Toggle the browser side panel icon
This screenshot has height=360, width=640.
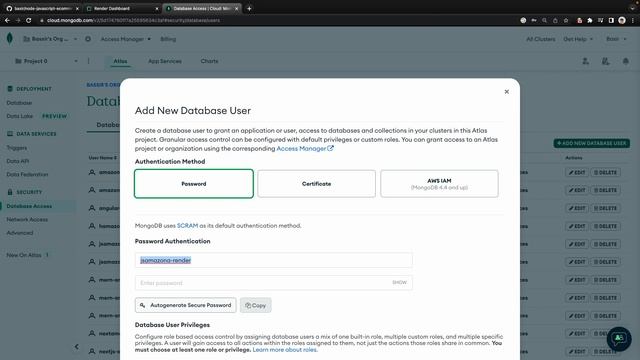[611, 20]
